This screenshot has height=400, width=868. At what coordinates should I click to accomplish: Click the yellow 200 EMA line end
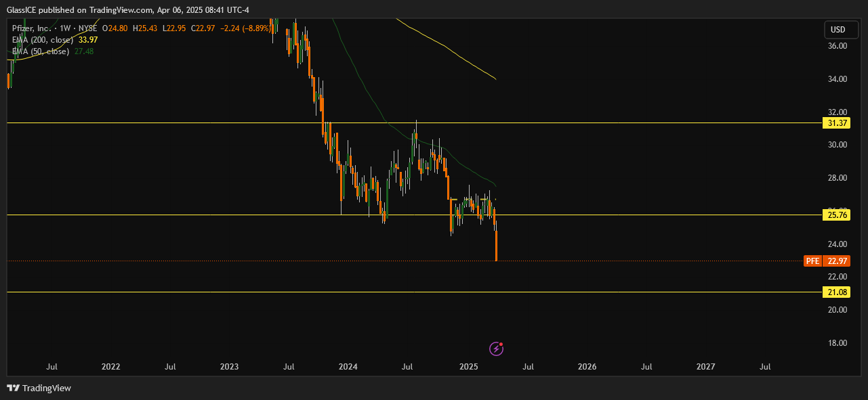pos(496,79)
